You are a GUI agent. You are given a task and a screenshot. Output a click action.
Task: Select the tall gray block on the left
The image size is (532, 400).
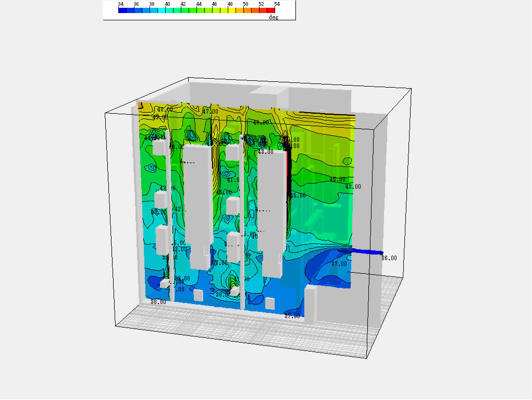(x=198, y=203)
